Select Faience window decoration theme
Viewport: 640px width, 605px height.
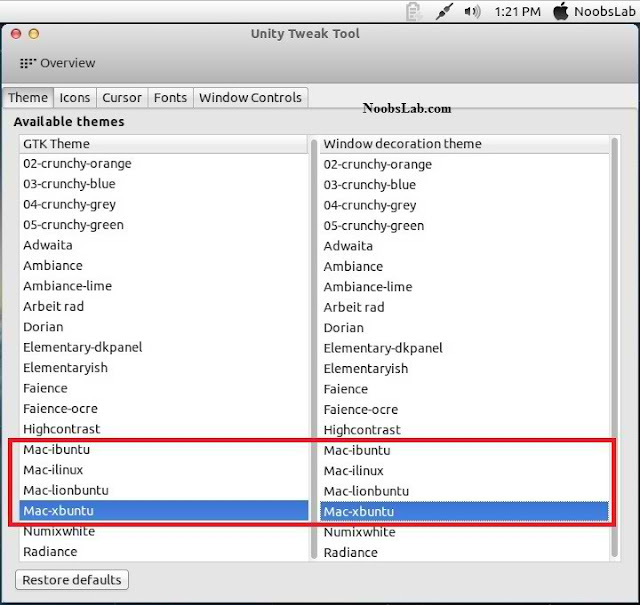click(464, 389)
